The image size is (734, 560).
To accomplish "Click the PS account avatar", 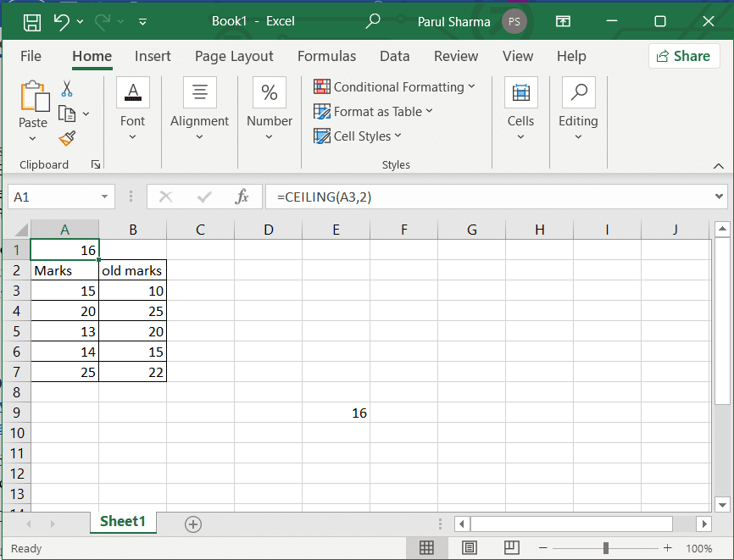I will [514, 21].
